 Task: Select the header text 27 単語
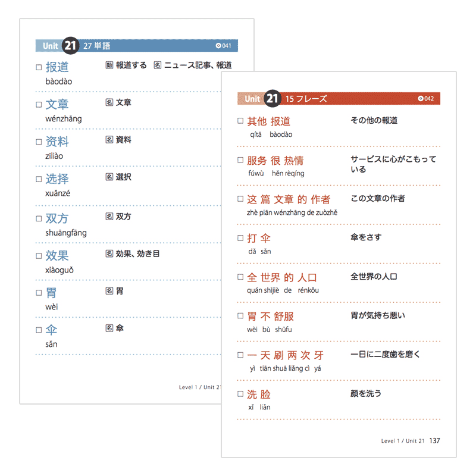click(x=97, y=46)
